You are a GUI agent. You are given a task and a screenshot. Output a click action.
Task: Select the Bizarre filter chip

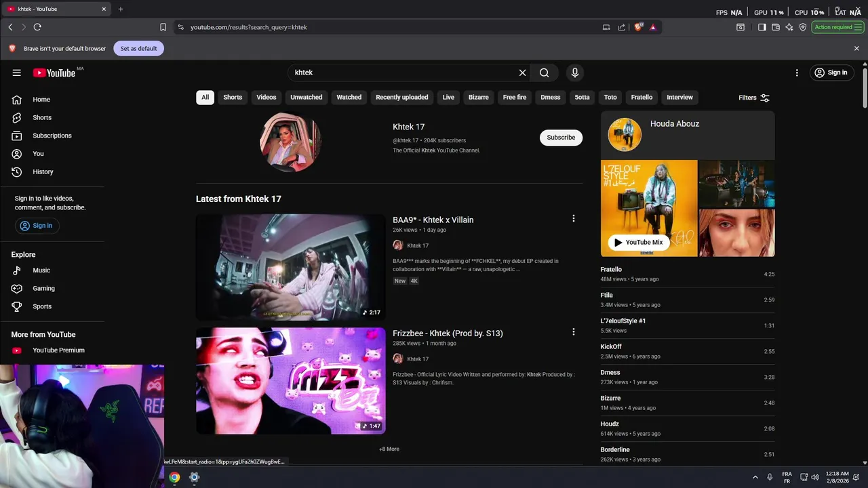[479, 97]
